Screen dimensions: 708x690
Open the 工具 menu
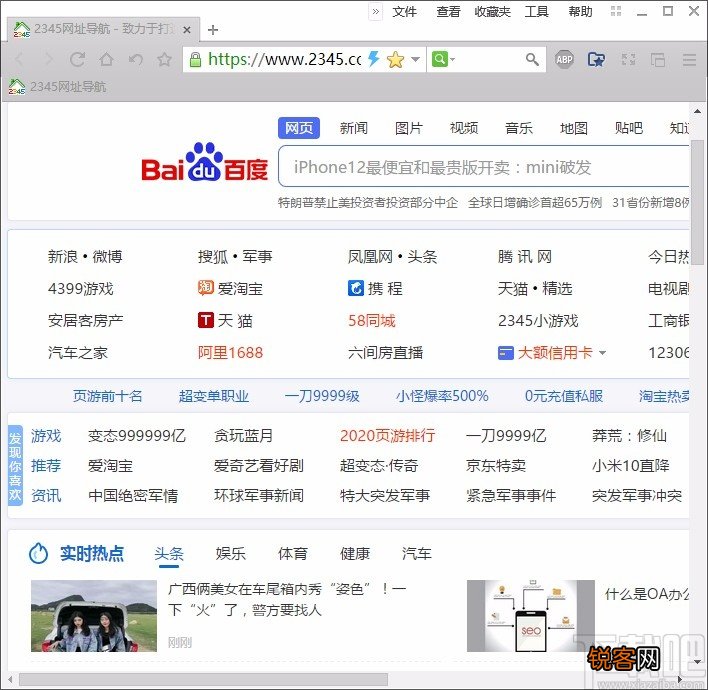536,11
